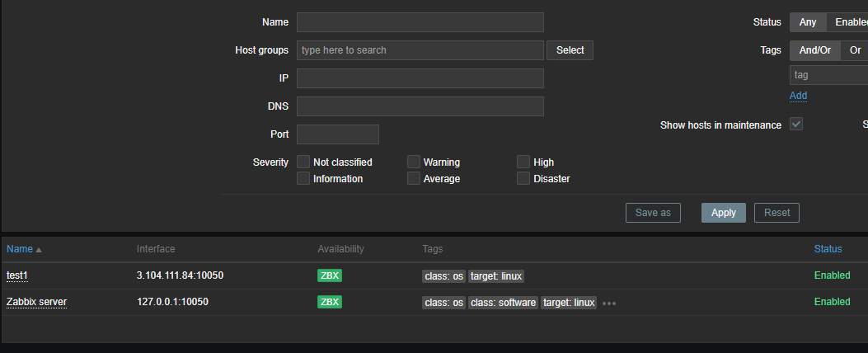Click ZBX availability badge for test1
Viewport: 868px width, 353px height.
click(330, 275)
